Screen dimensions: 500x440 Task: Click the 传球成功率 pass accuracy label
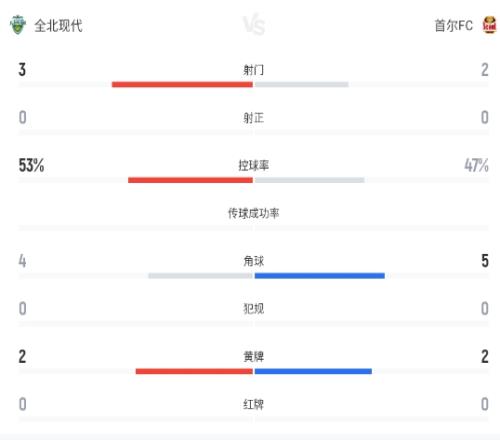point(253,213)
